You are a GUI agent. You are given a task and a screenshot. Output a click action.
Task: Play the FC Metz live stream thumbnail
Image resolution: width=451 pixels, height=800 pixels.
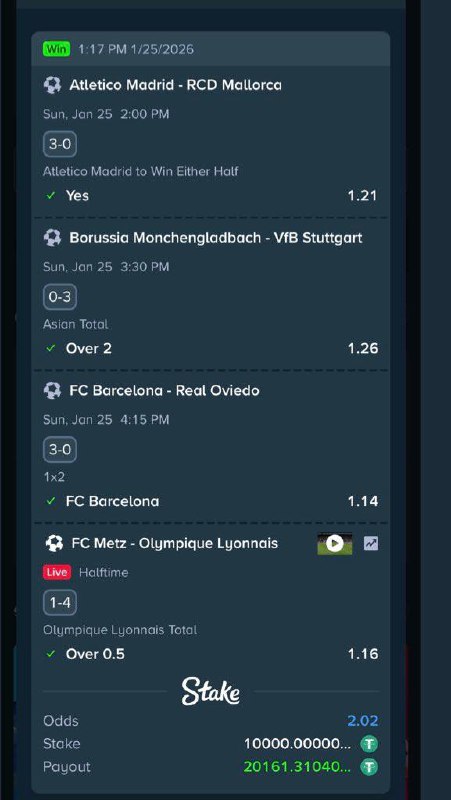(335, 544)
